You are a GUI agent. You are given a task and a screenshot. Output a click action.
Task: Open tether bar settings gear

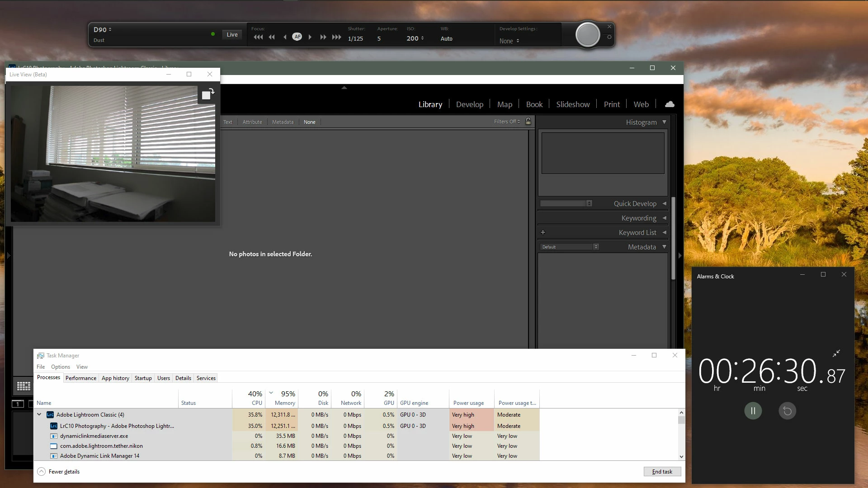609,37
